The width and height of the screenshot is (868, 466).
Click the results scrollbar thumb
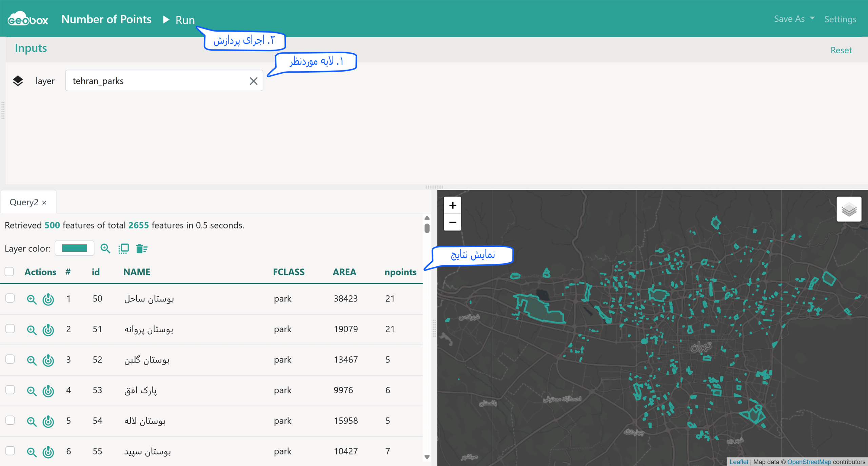coord(427,228)
